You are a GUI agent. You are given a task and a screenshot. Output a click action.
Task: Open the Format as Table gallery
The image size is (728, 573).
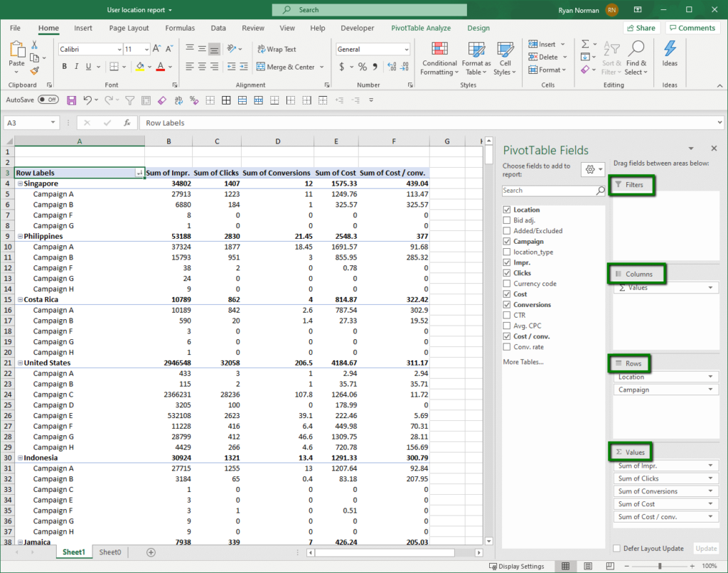(475, 60)
